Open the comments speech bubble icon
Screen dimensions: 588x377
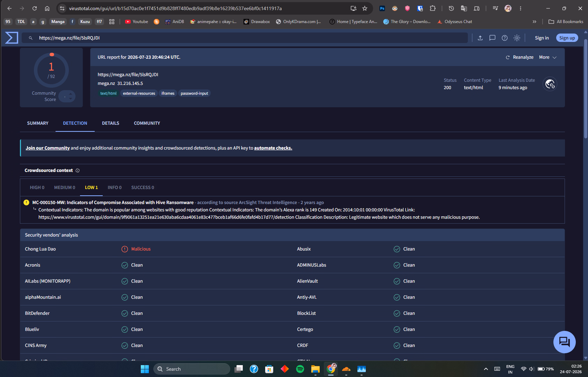click(492, 38)
